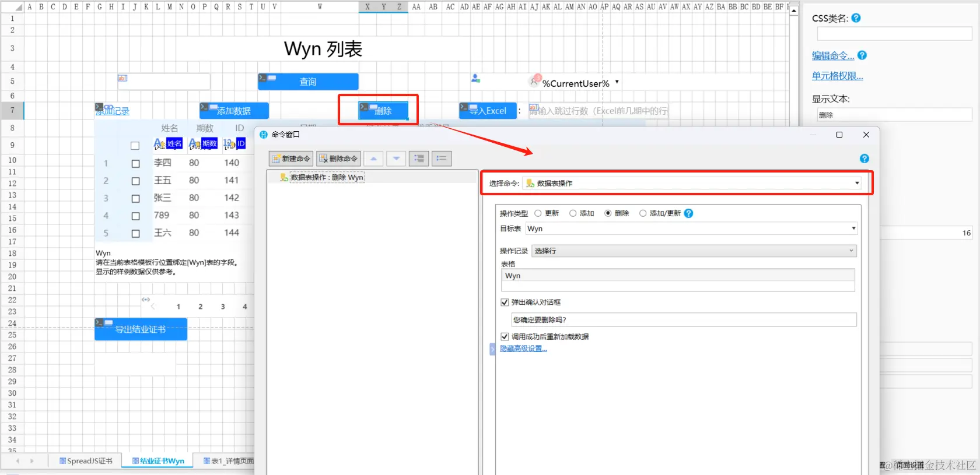Open the 选择命令 dropdown showing 数据表操作
This screenshot has width=980, height=475.
point(692,183)
